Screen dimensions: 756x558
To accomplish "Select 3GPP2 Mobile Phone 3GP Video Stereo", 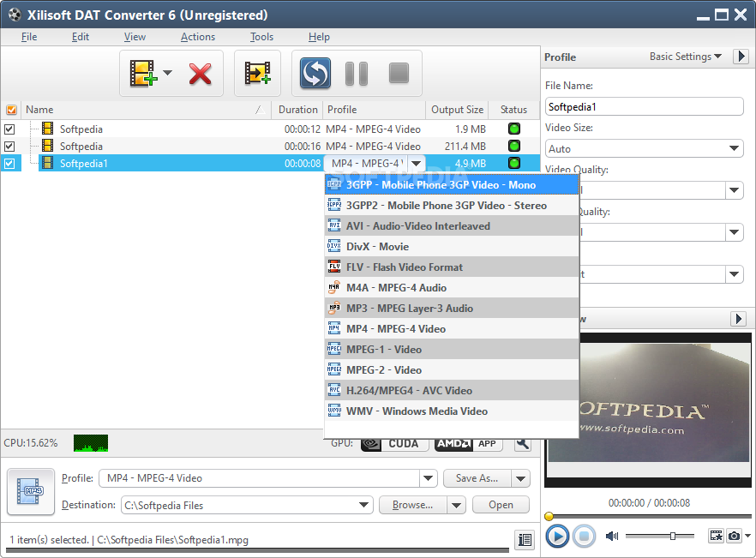I will click(452, 206).
